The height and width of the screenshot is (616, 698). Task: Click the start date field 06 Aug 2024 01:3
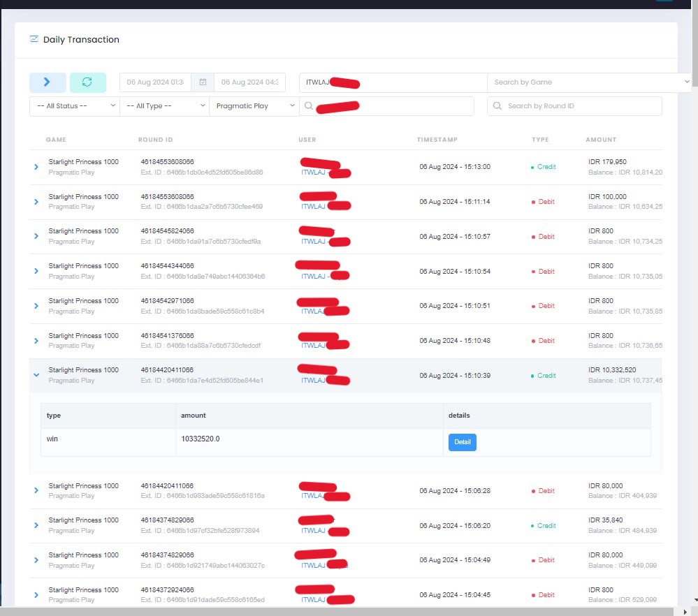155,82
